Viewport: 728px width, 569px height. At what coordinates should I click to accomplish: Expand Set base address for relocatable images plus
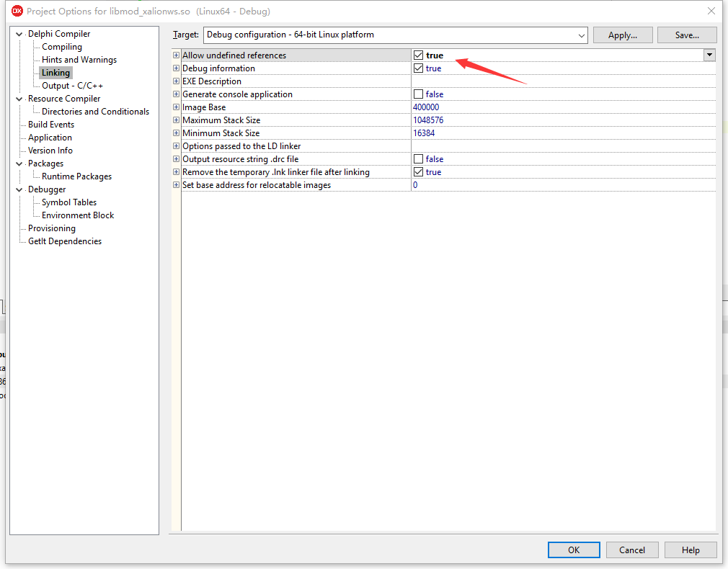176,185
